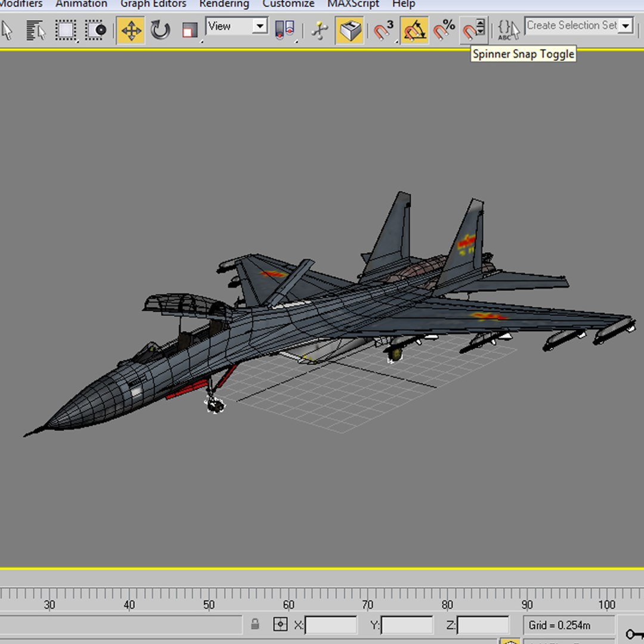Enable the Percent Snap Toggle
Viewport: 644px width, 644px height.
tap(444, 30)
